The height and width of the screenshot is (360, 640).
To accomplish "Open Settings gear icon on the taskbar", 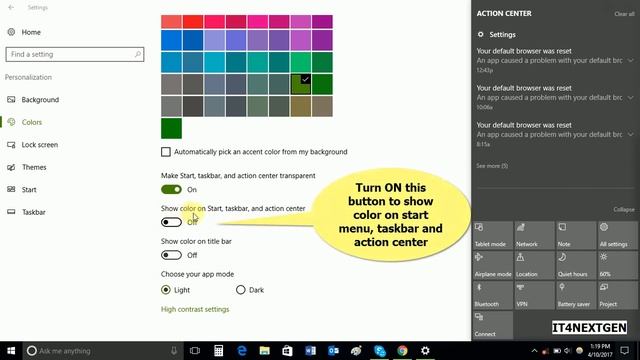I will point(425,351).
